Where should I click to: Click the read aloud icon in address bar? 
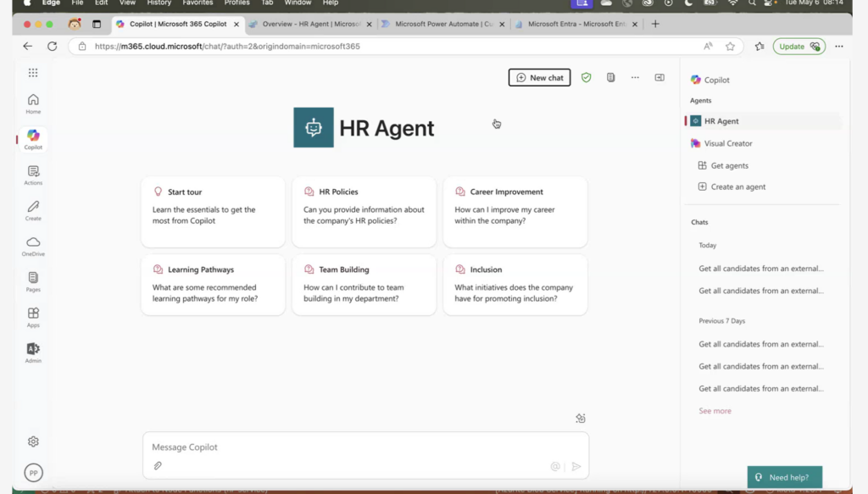[x=708, y=47]
